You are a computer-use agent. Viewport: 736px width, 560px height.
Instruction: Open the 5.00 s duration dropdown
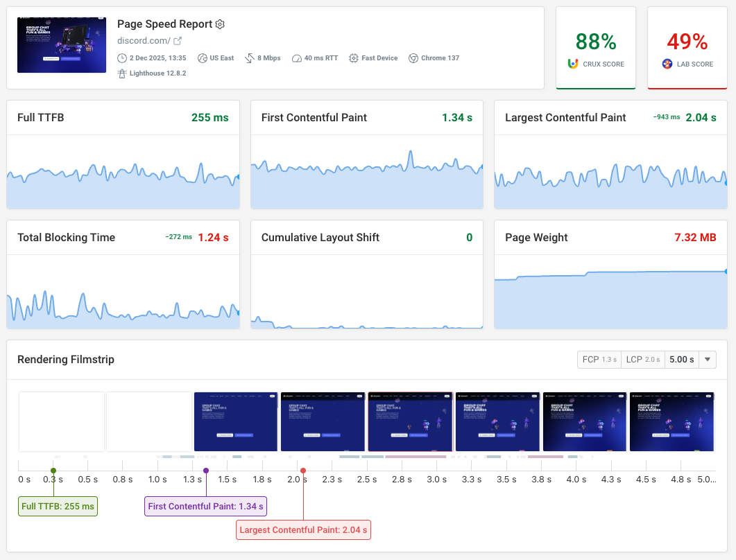click(707, 359)
